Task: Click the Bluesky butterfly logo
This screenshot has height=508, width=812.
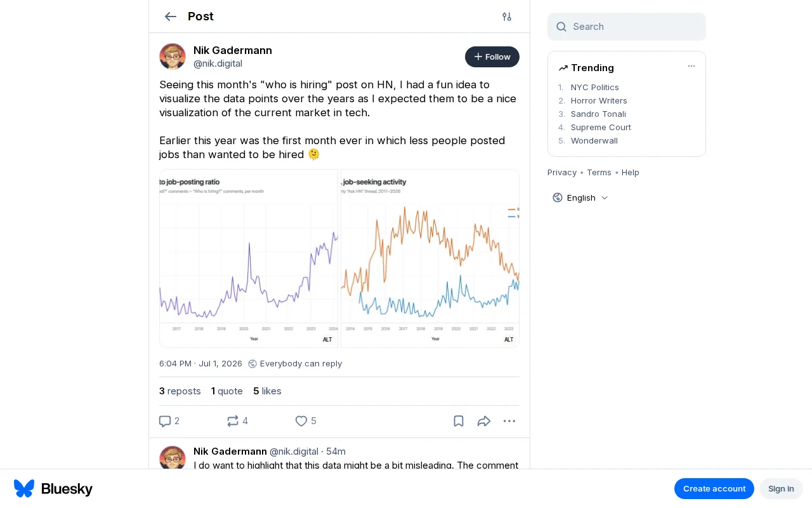Action: pyautogui.click(x=24, y=488)
